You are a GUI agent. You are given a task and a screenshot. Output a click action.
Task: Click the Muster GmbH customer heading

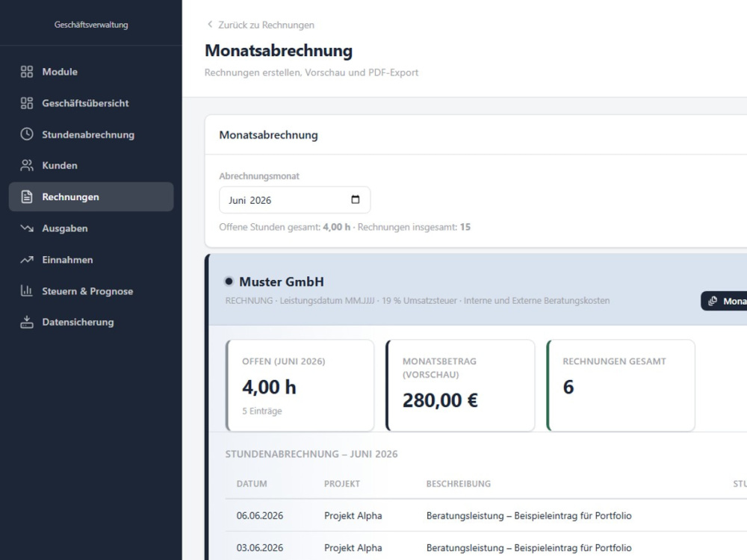(x=281, y=282)
